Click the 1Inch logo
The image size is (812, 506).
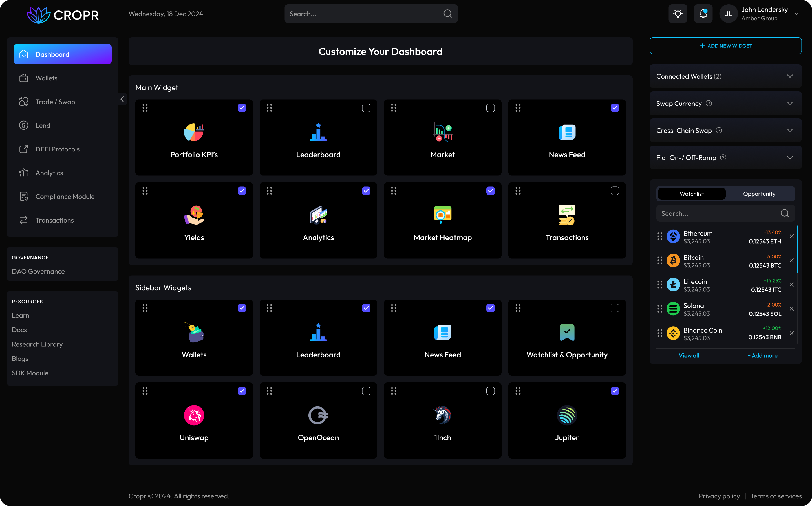pyautogui.click(x=443, y=415)
